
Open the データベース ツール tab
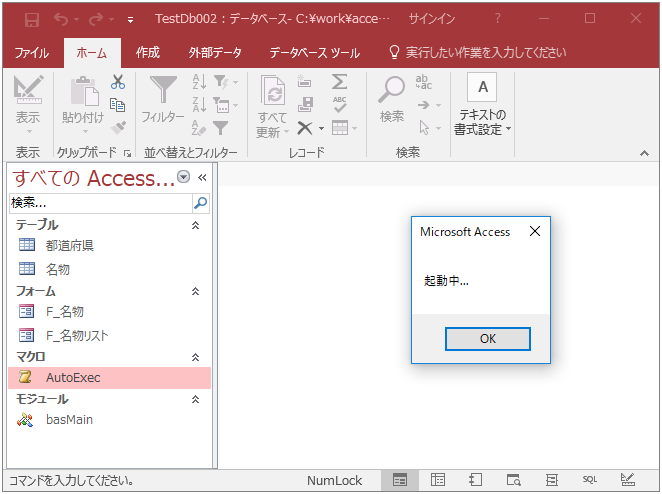pos(315,53)
